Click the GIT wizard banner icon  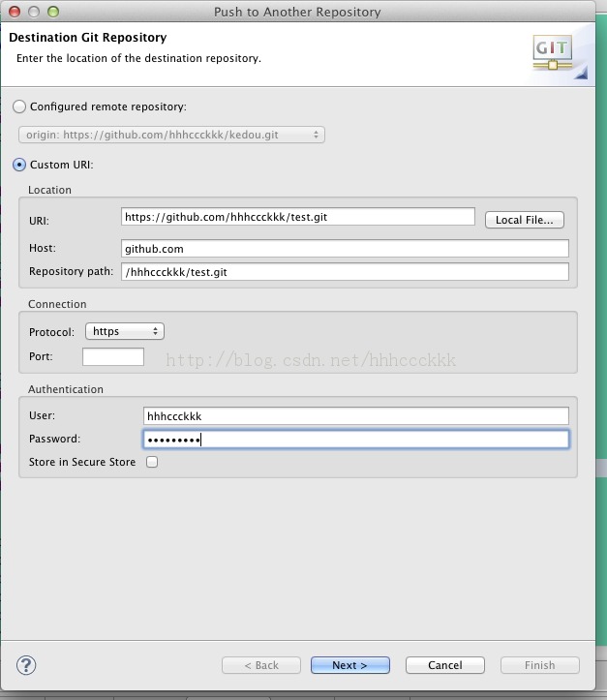553,52
